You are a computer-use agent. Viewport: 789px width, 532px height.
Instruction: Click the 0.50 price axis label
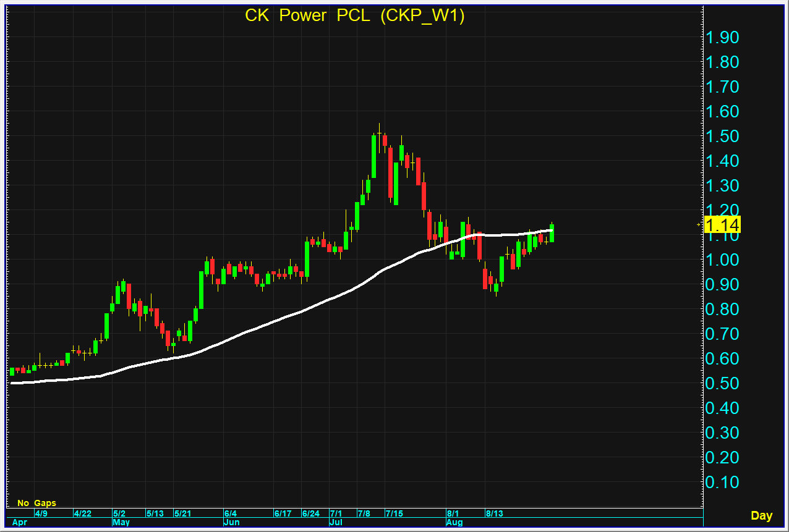click(x=722, y=383)
